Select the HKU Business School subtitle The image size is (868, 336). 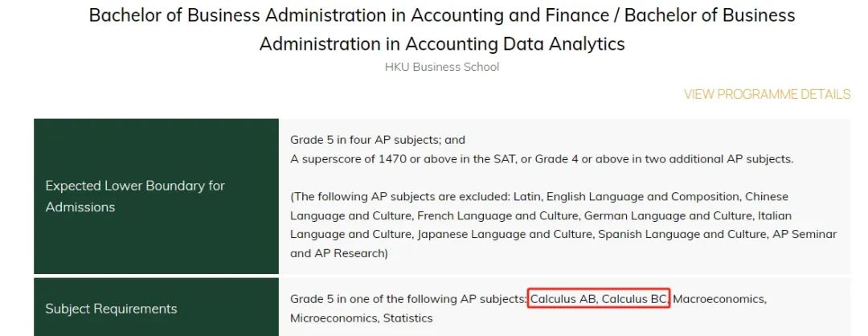coord(442,67)
